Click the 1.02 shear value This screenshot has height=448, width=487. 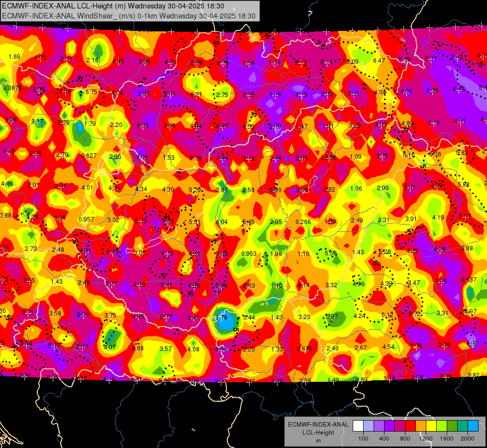[40, 57]
